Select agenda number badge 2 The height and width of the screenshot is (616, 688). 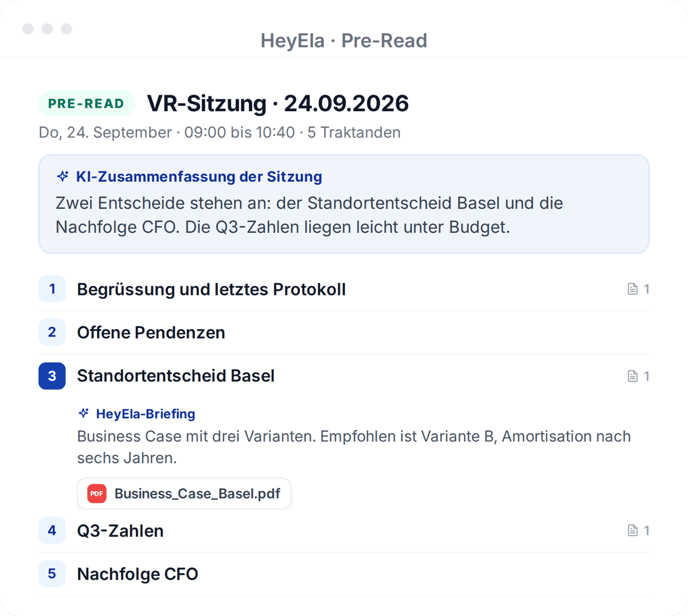[x=52, y=332]
